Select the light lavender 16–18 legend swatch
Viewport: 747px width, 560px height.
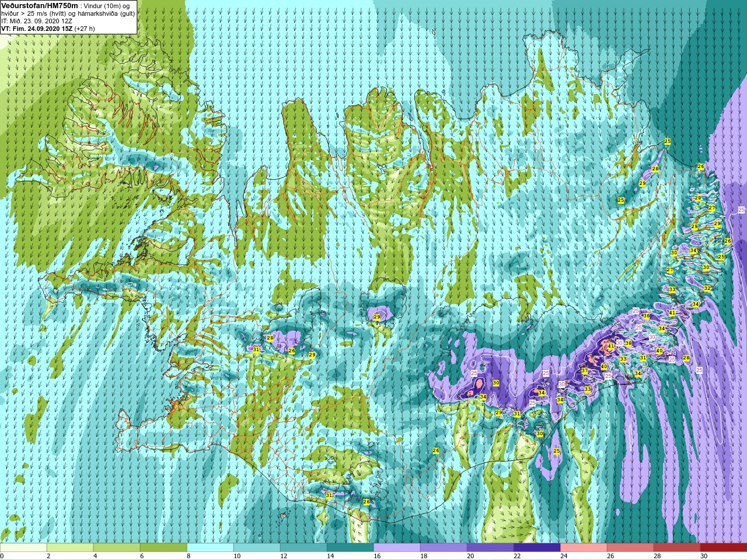[x=397, y=548]
